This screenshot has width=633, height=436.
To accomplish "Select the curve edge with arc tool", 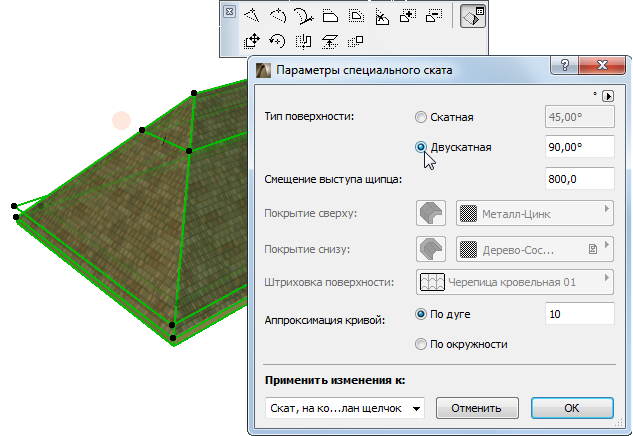I will tap(278, 16).
